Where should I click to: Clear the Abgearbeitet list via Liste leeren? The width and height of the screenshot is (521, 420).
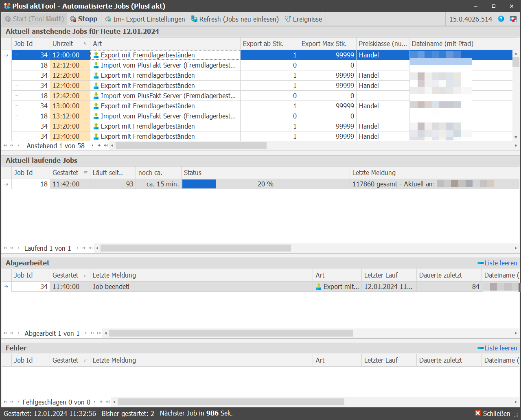497,263
